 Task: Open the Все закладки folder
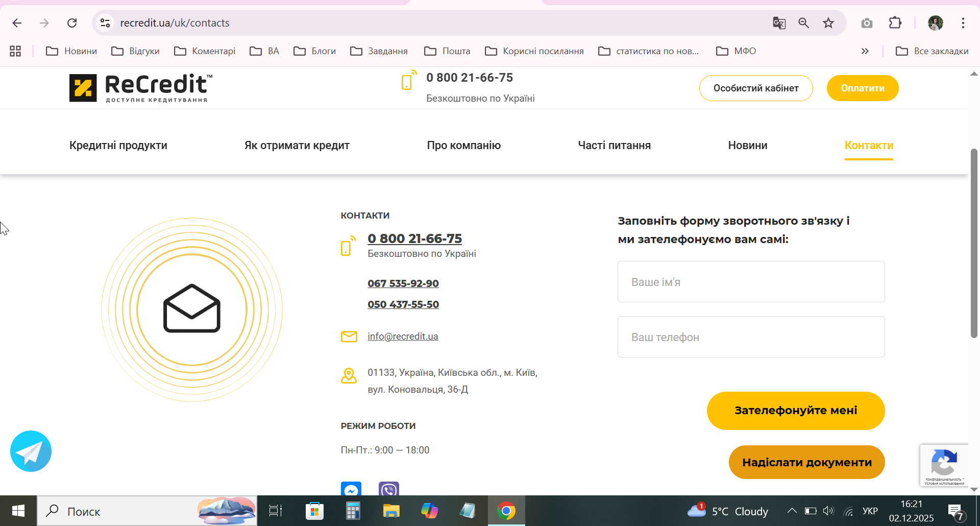932,51
